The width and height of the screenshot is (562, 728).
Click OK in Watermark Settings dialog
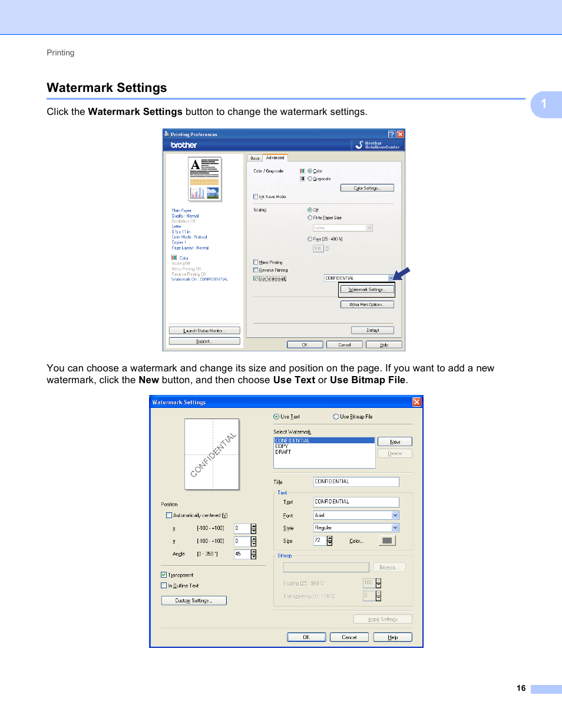[x=306, y=637]
